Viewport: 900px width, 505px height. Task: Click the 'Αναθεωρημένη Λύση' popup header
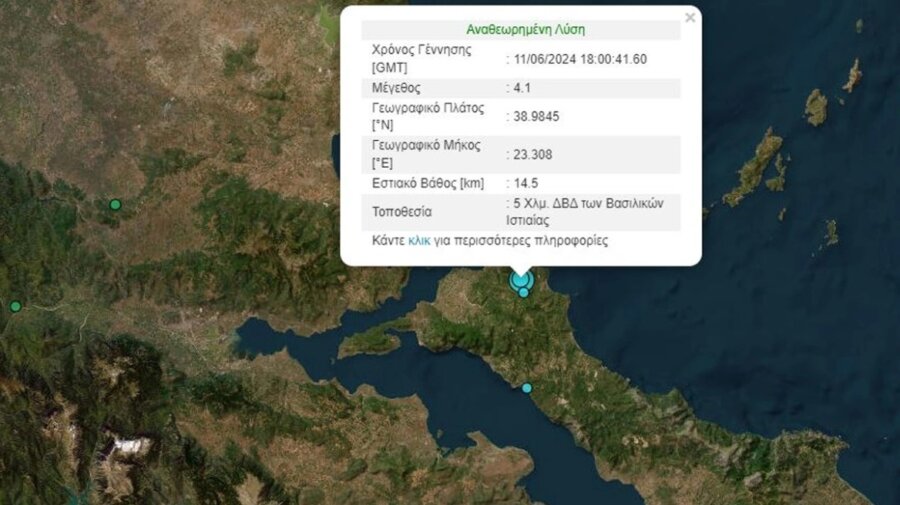coord(525,29)
